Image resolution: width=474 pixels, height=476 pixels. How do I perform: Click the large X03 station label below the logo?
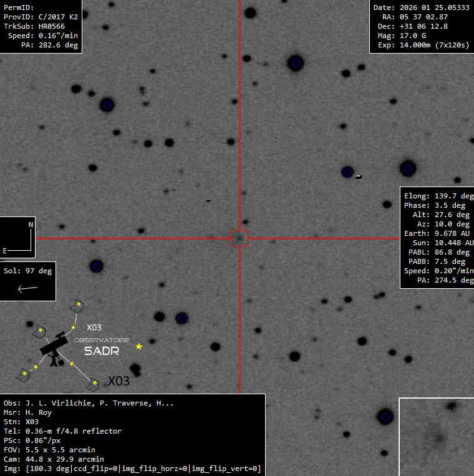[x=120, y=381]
